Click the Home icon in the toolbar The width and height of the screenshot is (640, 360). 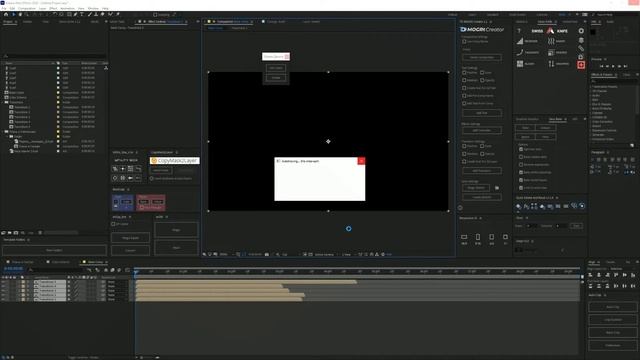tap(6, 14)
